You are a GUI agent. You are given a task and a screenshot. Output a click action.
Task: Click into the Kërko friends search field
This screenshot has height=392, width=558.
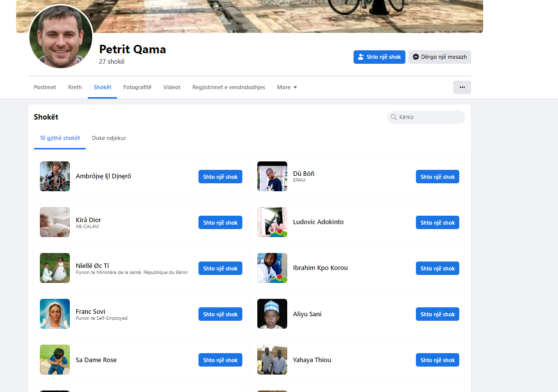[x=429, y=117]
